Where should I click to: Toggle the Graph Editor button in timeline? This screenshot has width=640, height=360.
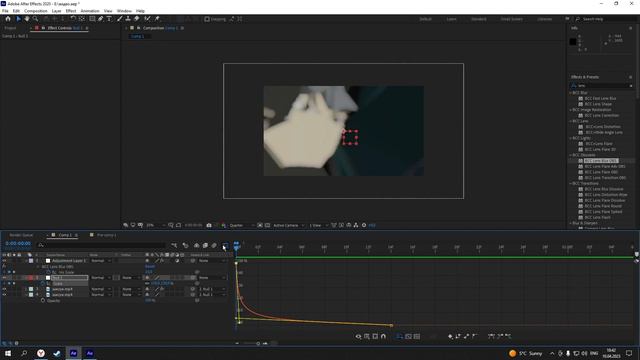point(225,245)
